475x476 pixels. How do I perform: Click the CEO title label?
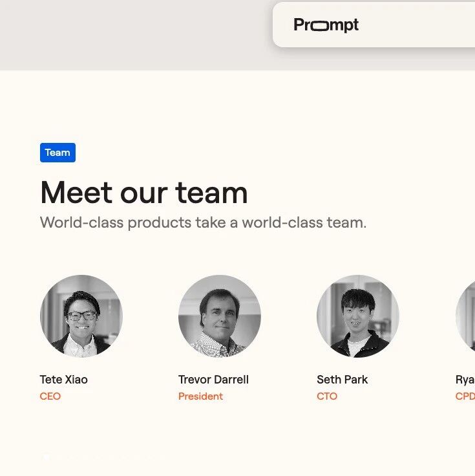coord(50,396)
